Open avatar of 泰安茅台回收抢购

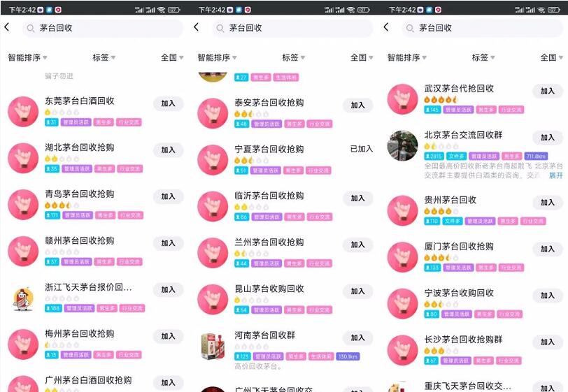(213, 113)
